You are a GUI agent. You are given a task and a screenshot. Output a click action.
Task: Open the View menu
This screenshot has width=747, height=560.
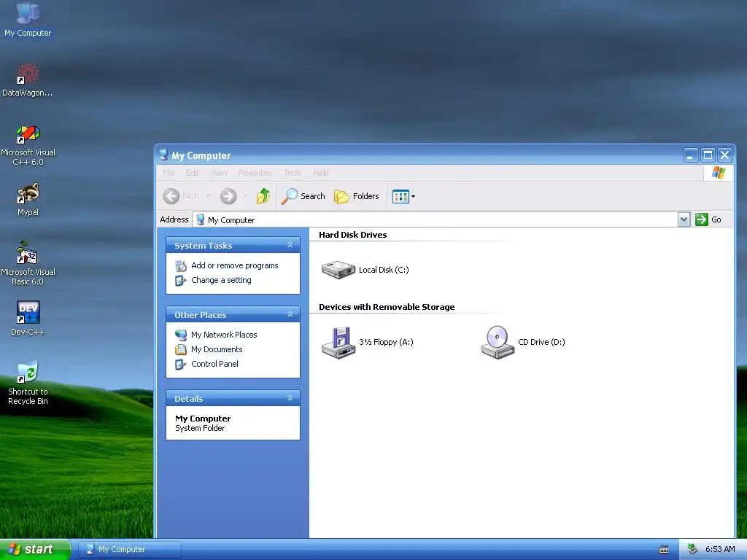click(x=219, y=173)
